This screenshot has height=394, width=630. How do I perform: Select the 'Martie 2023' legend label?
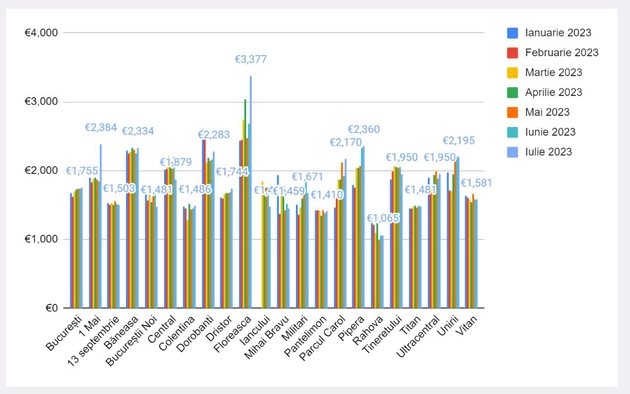554,73
